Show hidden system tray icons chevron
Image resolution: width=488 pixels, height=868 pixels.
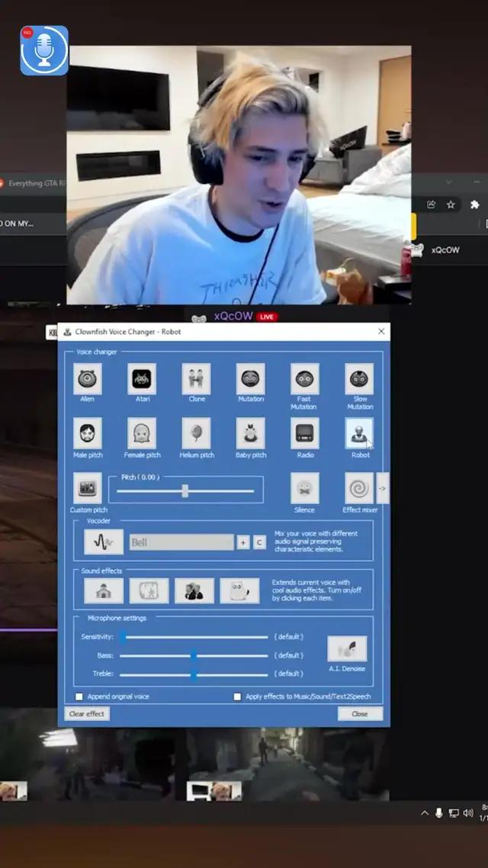pyautogui.click(x=425, y=813)
